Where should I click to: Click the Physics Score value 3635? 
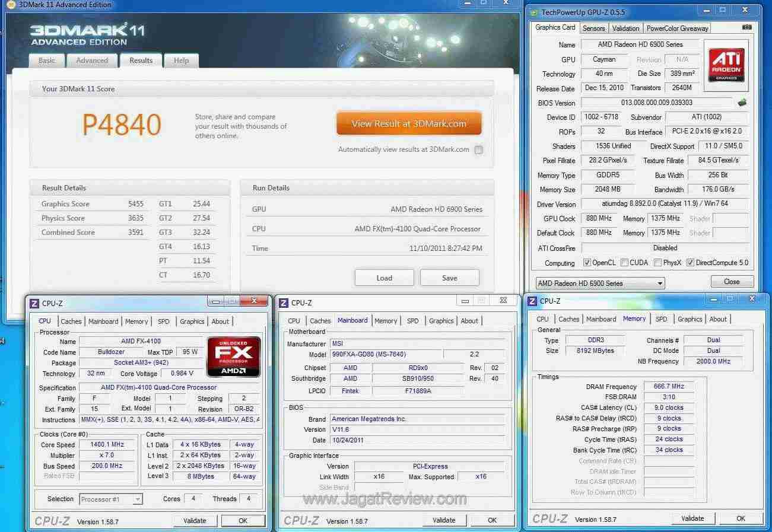[136, 218]
